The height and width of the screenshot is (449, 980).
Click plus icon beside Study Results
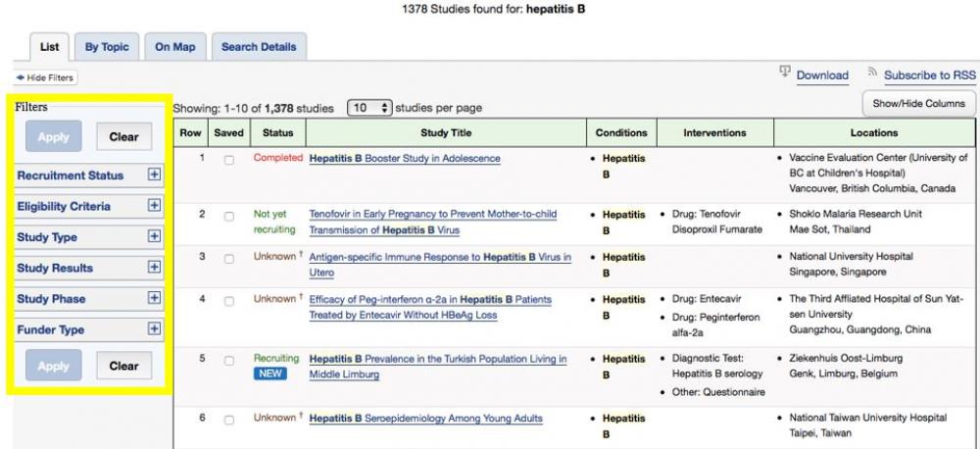coord(154,267)
